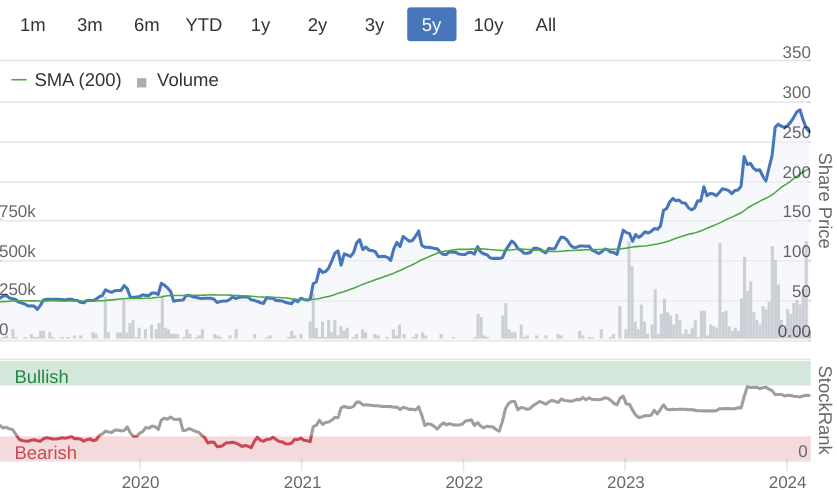Click the active 5y range button
This screenshot has height=490, width=837.
(431, 25)
